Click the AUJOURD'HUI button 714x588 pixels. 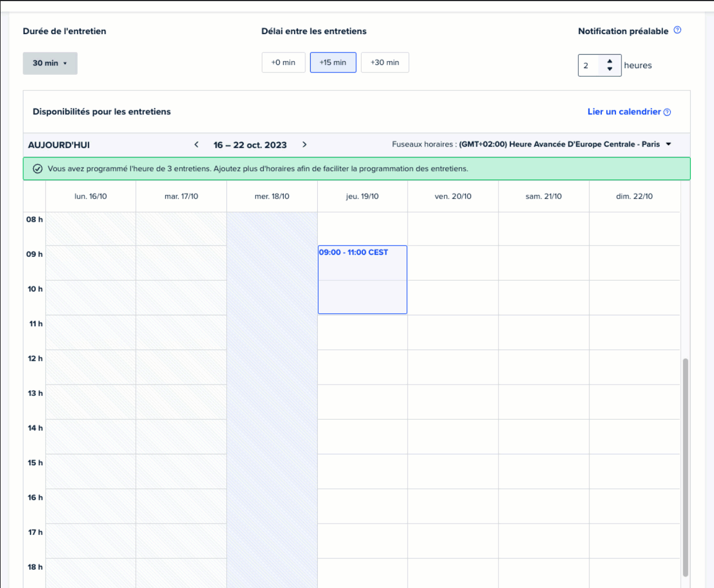point(59,145)
